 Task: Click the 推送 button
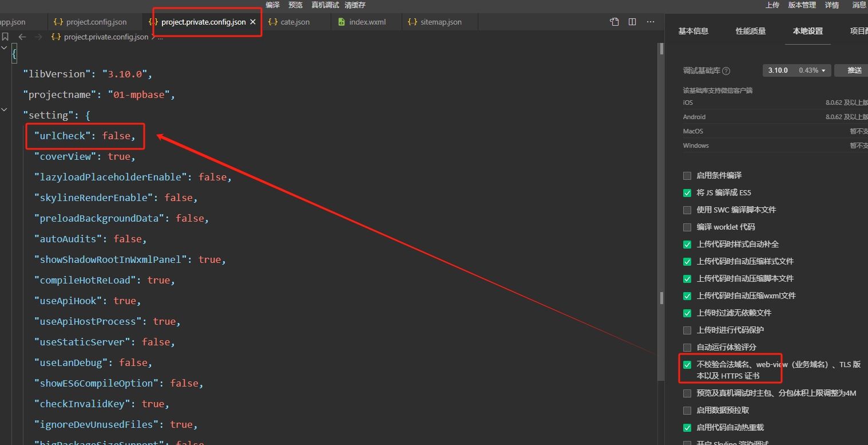point(854,70)
